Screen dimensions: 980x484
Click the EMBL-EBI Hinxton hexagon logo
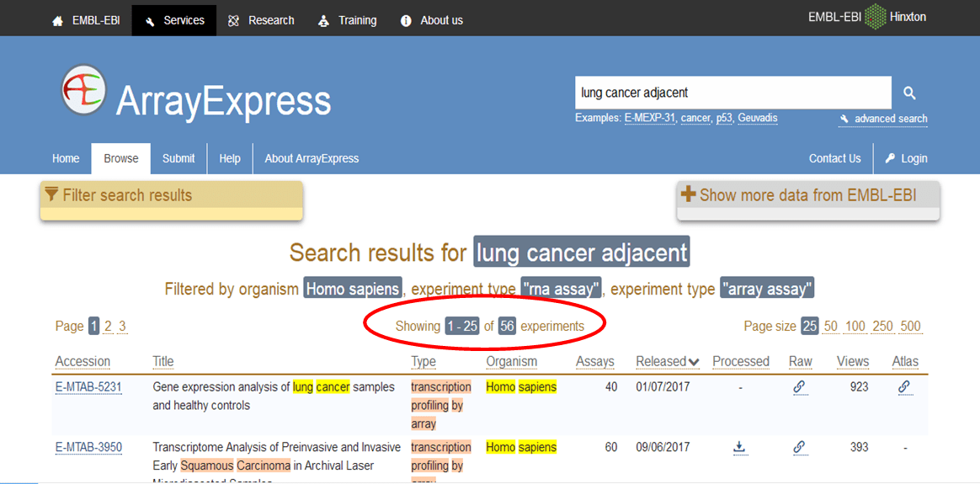pyautogui.click(x=876, y=18)
